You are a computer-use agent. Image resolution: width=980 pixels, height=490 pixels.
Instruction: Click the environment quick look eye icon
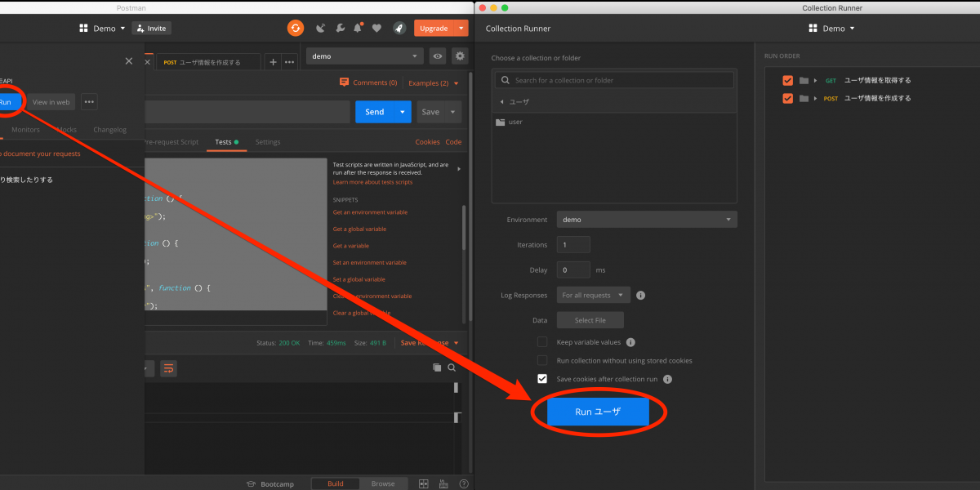pyautogui.click(x=439, y=56)
